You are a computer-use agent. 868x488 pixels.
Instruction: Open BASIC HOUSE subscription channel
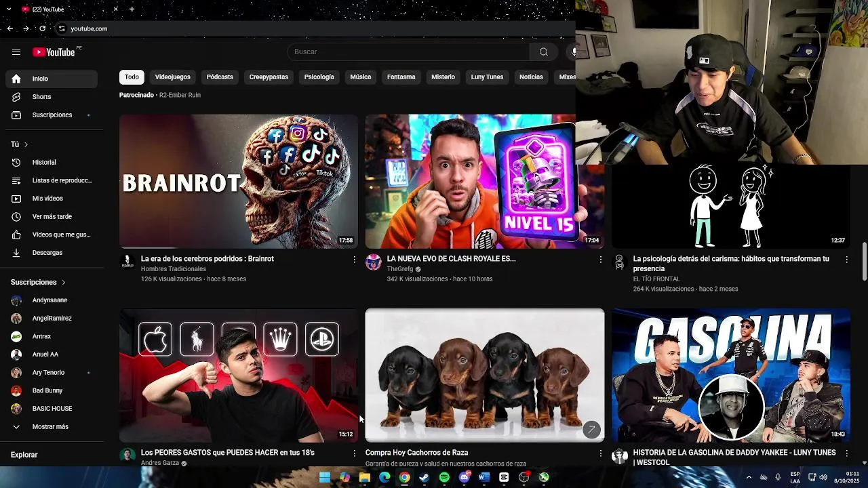point(52,409)
